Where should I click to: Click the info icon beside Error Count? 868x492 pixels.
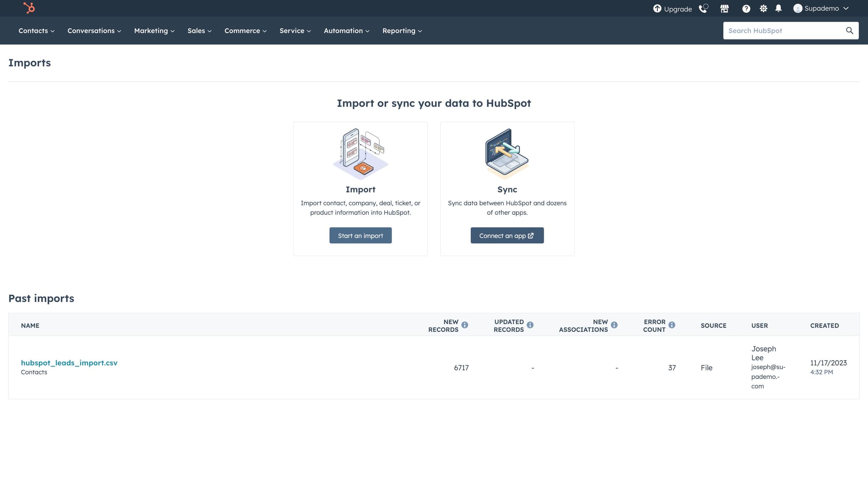tap(672, 325)
